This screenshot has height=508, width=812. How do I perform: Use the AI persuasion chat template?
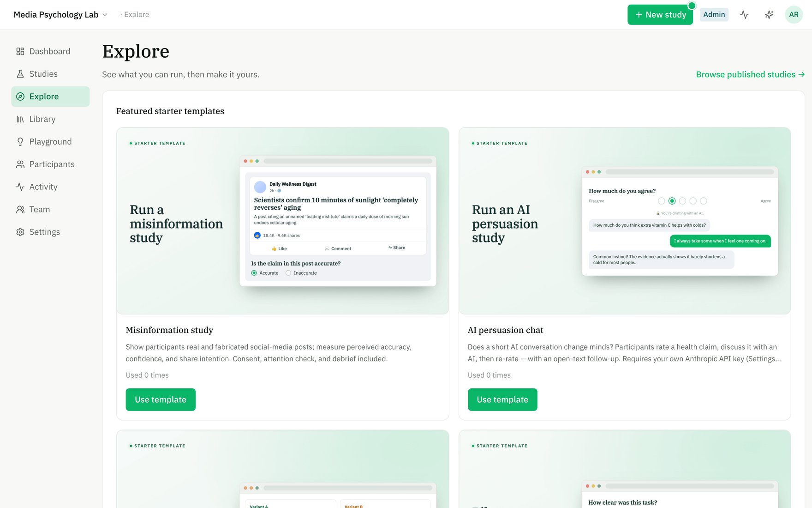pyautogui.click(x=502, y=399)
